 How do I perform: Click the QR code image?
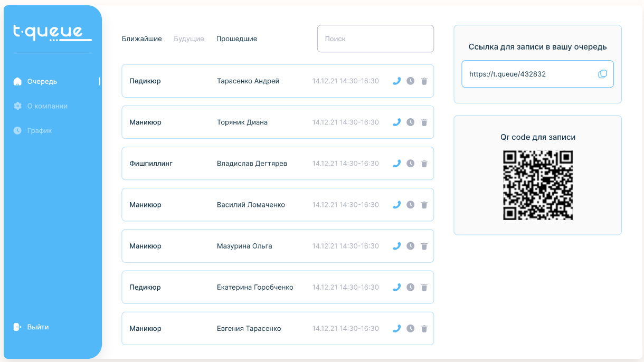click(x=537, y=185)
